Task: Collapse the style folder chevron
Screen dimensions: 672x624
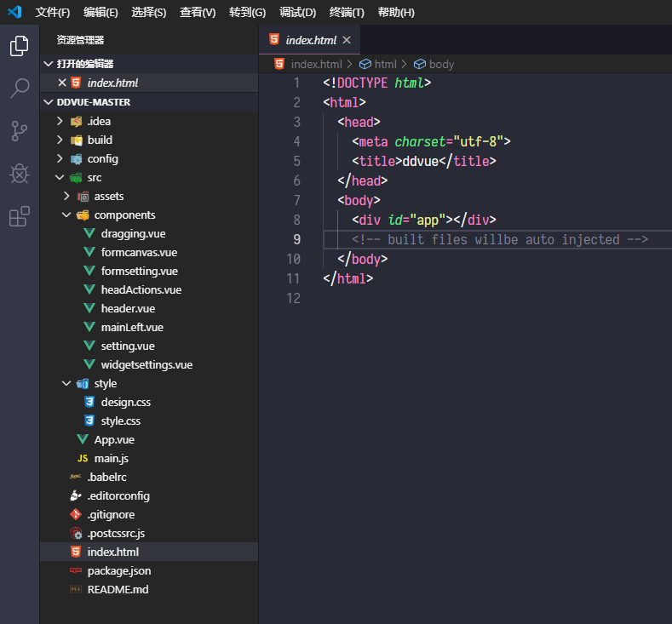Action: [x=66, y=383]
